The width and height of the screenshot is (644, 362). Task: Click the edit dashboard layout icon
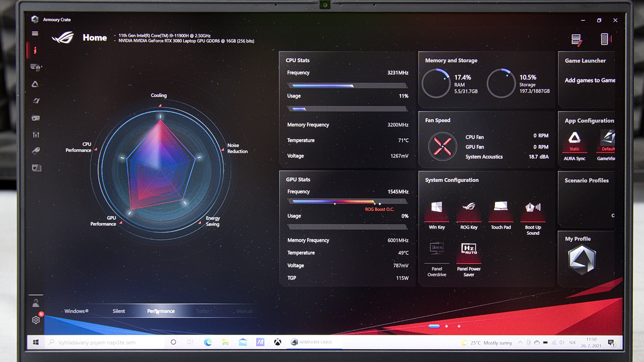(576, 40)
